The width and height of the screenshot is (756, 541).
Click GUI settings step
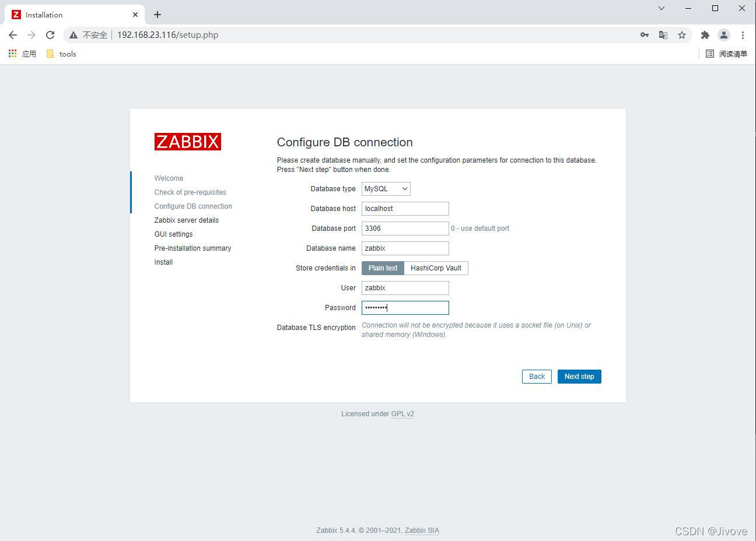173,234
